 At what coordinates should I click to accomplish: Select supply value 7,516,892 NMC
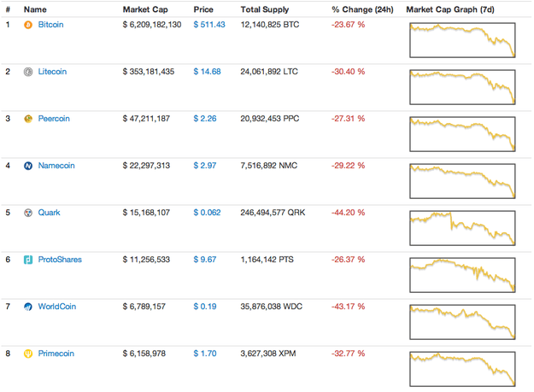click(268, 166)
